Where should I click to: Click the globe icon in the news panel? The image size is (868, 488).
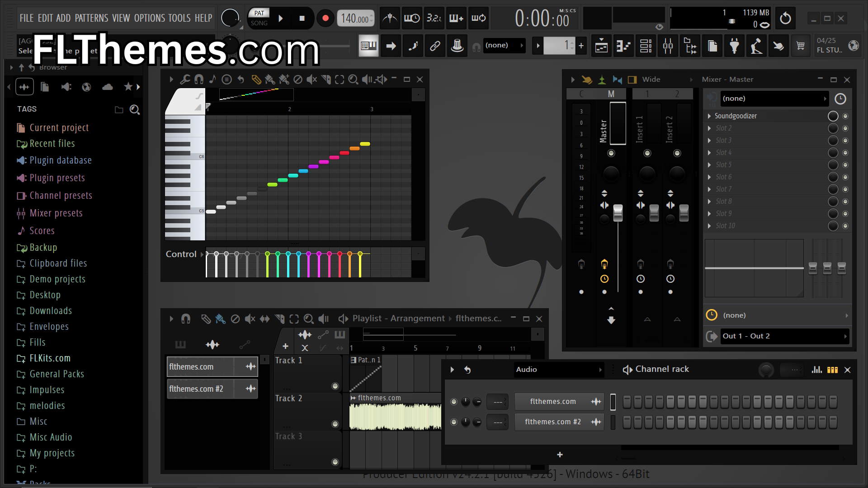pyautogui.click(x=854, y=46)
